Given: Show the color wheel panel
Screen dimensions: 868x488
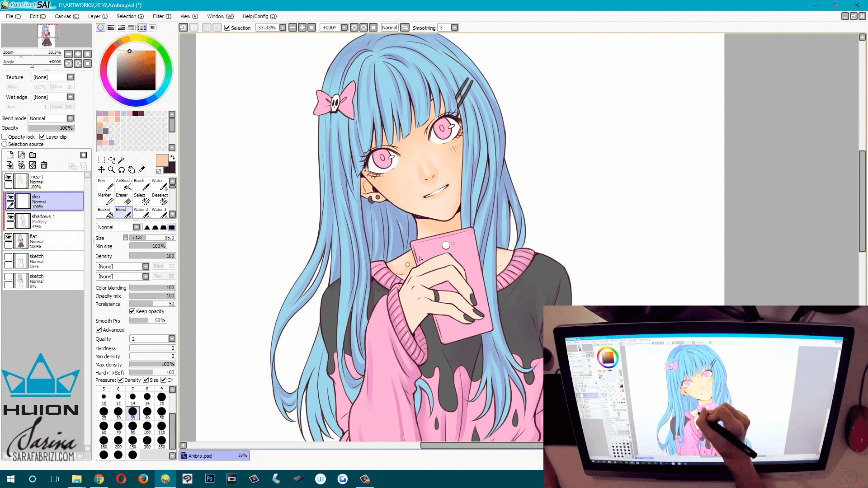Looking at the screenshot, I should coord(101,28).
